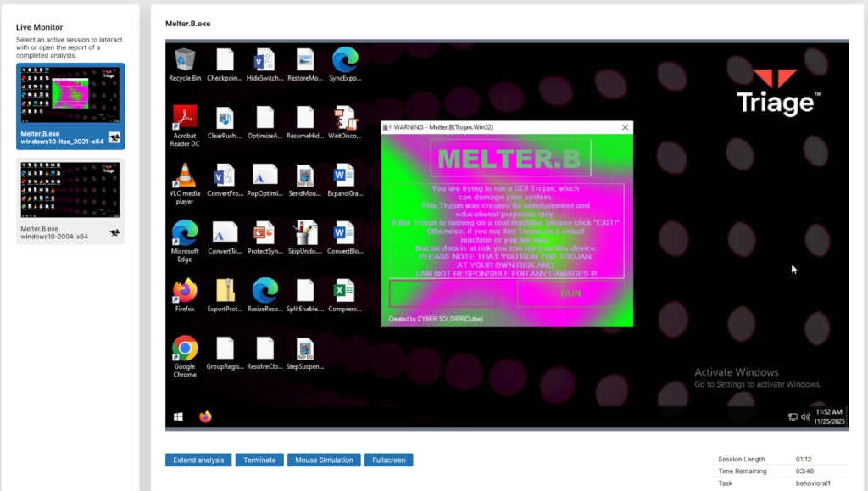Click the volume icon in system tray

tap(805, 416)
